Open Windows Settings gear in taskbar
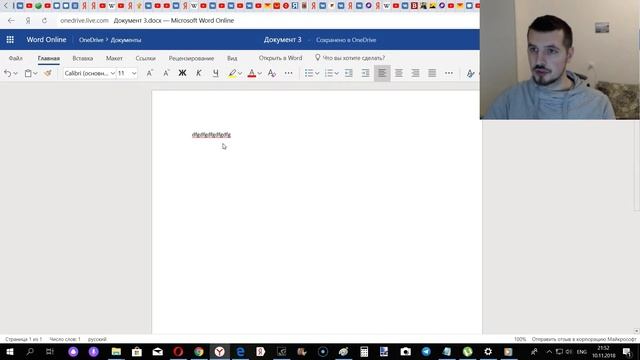Image resolution: width=640 pixels, height=360 pixels. [488, 351]
